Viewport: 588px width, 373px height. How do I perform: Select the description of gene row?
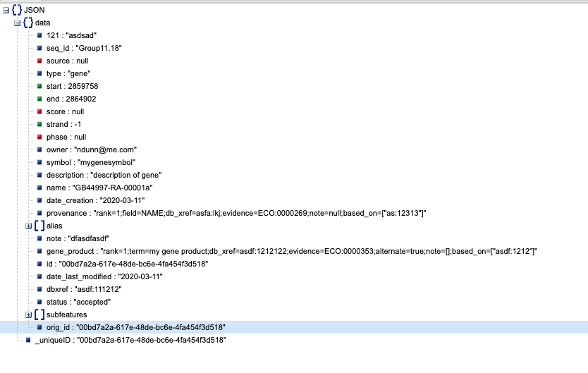(104, 175)
